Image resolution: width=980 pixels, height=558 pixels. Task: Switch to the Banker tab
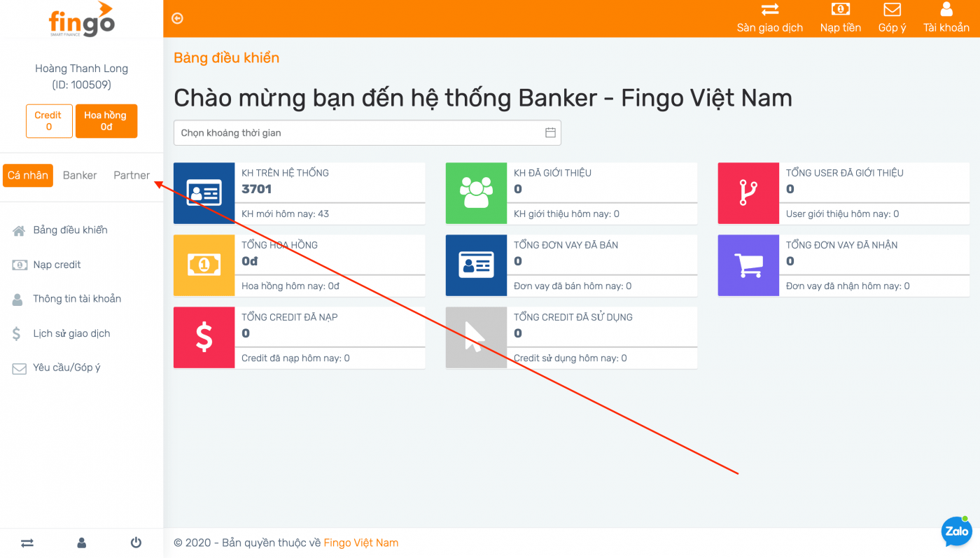tap(80, 175)
